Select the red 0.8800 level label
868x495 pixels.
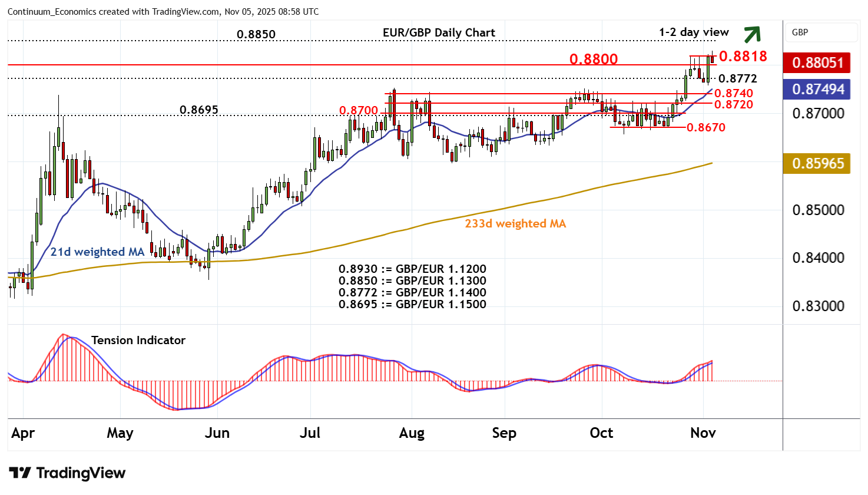[x=594, y=59]
